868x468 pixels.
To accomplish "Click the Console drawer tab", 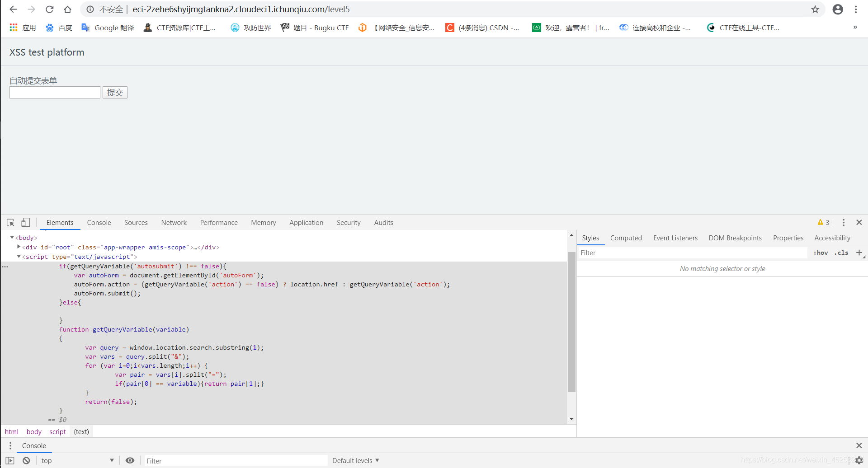I will click(x=34, y=446).
